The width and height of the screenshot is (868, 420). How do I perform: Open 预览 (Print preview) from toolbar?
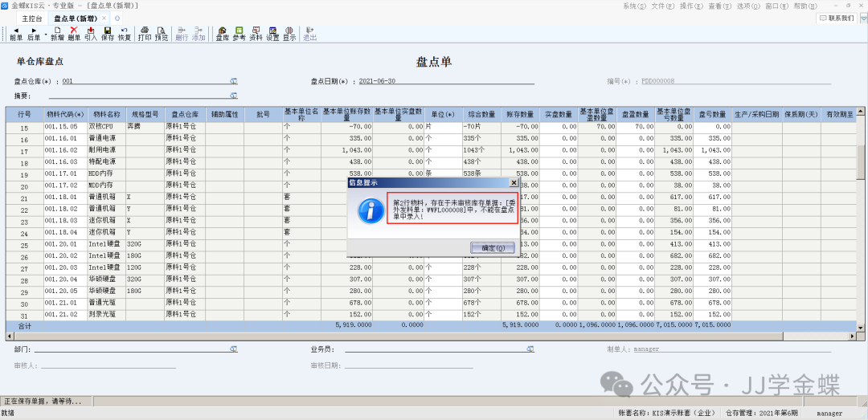(x=162, y=33)
